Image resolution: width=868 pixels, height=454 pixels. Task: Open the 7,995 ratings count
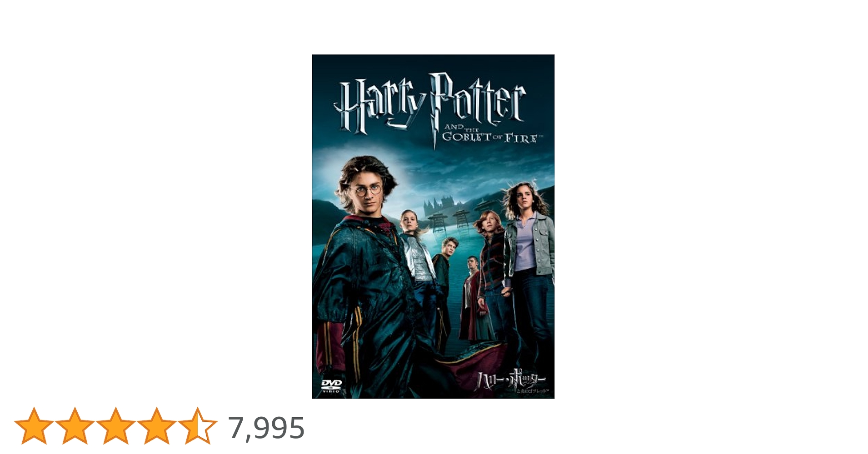coord(266,428)
